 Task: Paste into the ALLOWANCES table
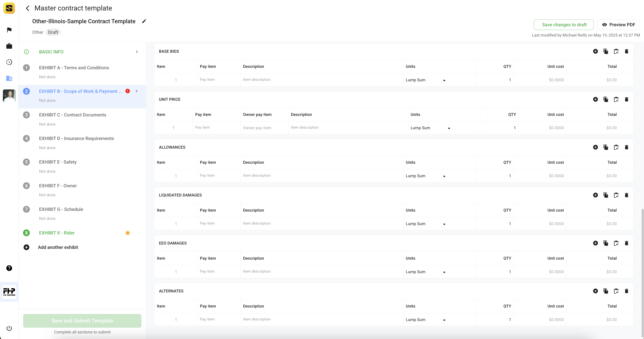coord(616,147)
